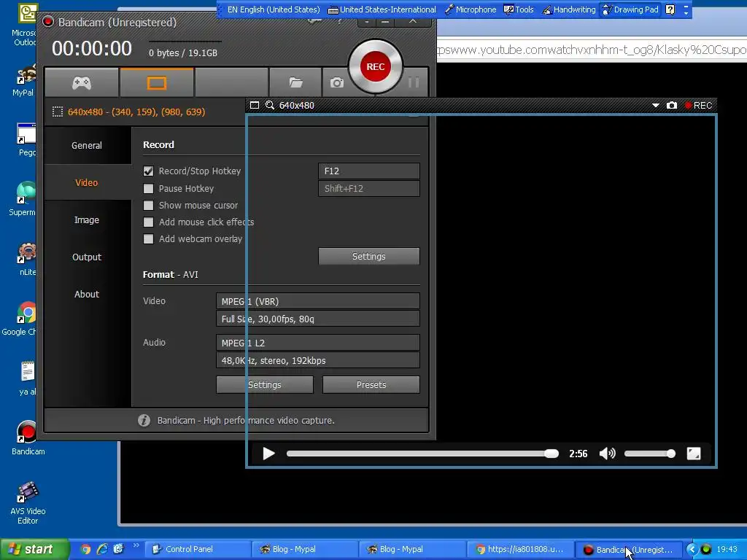The width and height of the screenshot is (747, 560).
Task: Click the Format section Settings button
Action: tap(265, 385)
